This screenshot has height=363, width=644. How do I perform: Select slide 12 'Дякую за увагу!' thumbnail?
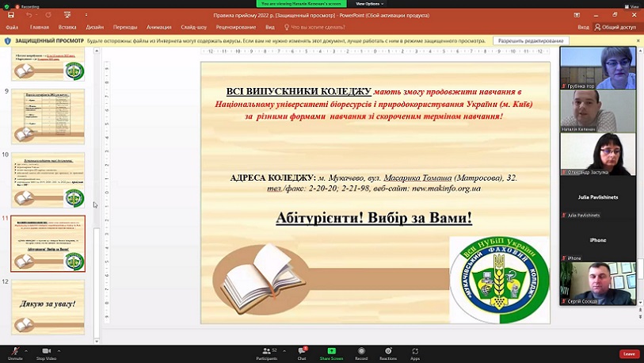pos(48,307)
